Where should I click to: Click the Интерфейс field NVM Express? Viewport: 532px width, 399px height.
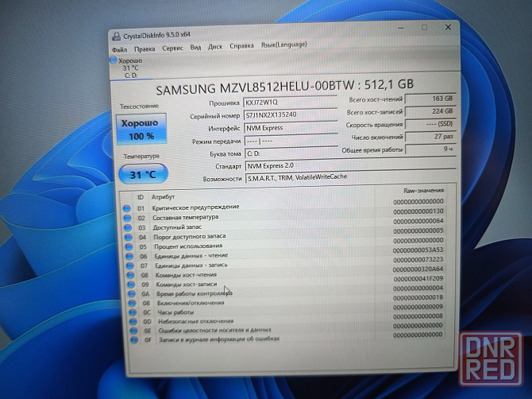click(x=291, y=128)
